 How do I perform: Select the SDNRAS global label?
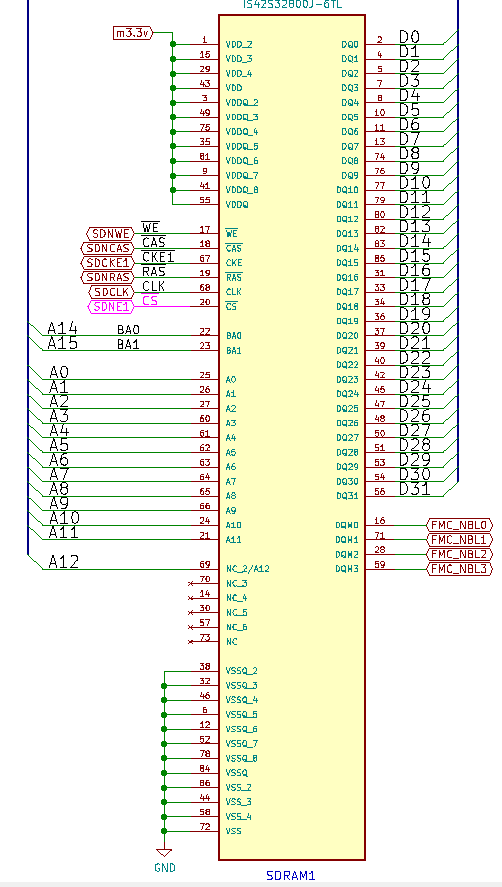pos(108,278)
